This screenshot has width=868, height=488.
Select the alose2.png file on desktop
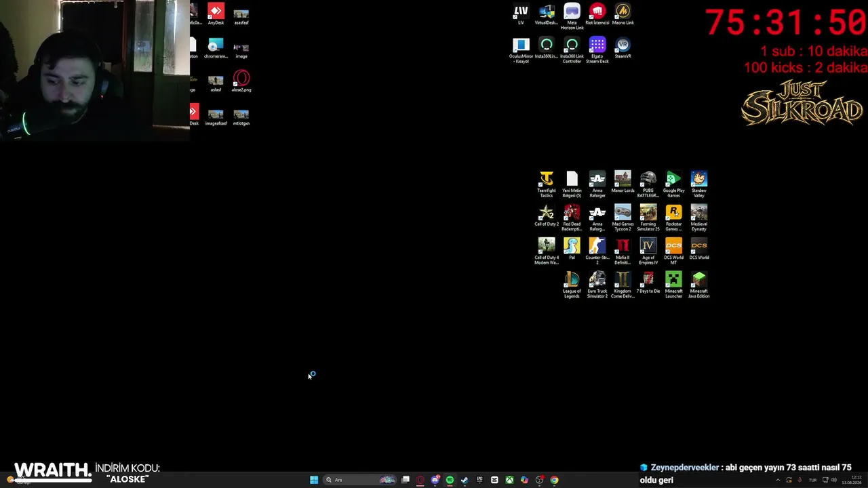point(241,81)
